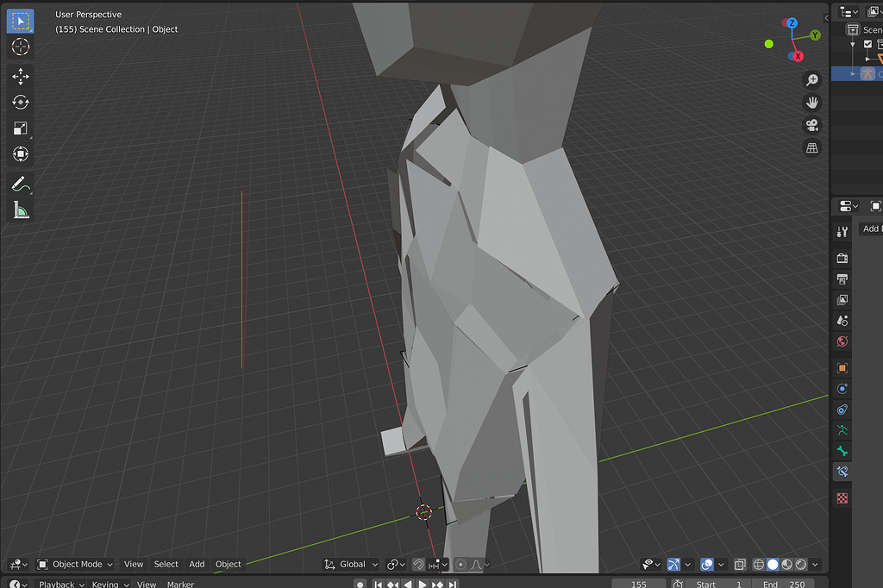
Task: Open the Output properties tab
Action: click(842, 278)
